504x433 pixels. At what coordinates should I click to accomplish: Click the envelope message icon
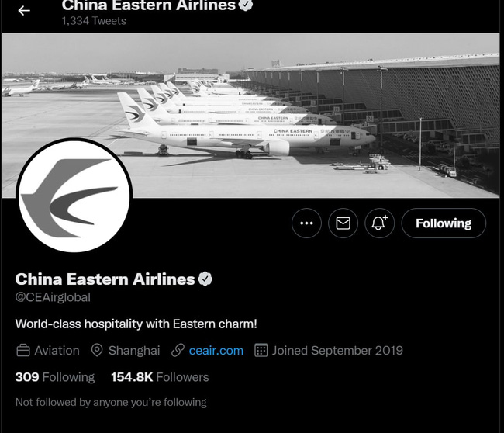click(343, 223)
